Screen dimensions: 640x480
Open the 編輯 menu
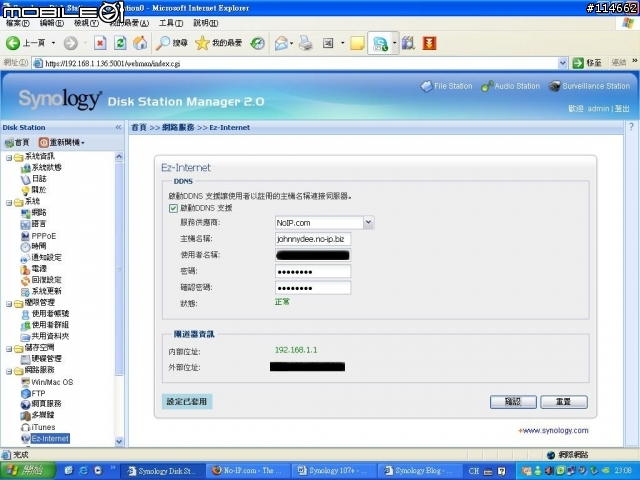(x=51, y=23)
